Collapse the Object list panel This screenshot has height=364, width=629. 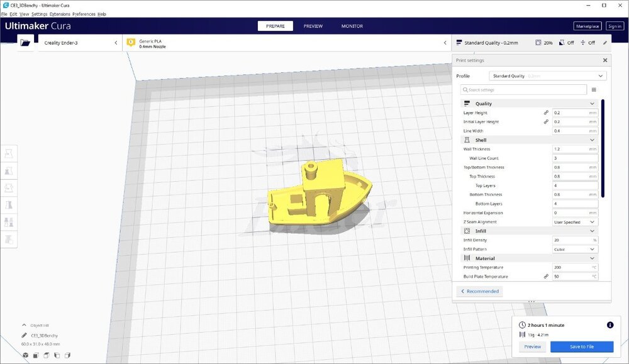(24, 325)
